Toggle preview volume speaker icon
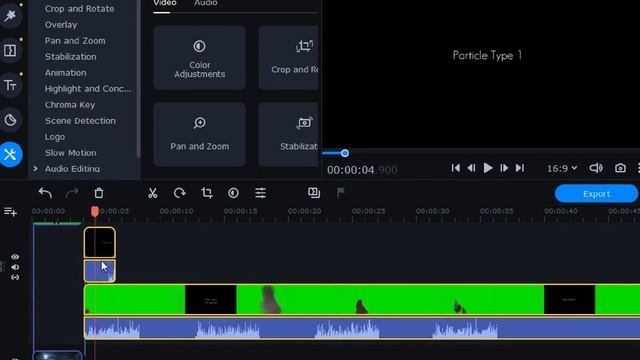The image size is (640, 360). tap(596, 168)
